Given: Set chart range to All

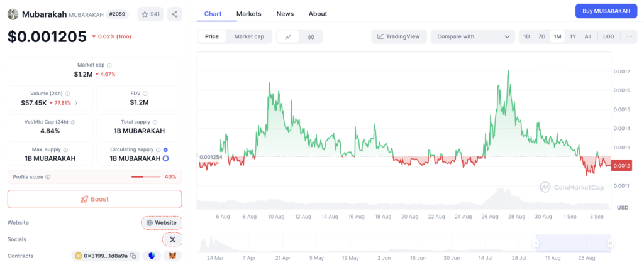Looking at the screenshot, I should click(588, 36).
